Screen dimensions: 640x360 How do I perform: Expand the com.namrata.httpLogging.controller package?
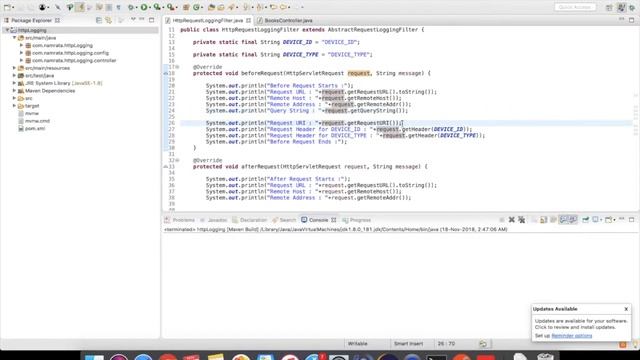point(22,60)
